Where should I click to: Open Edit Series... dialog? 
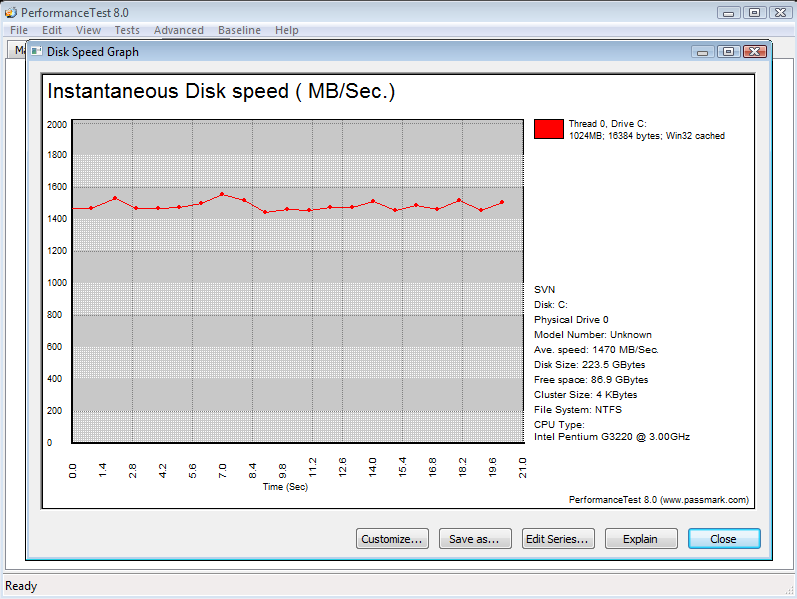point(558,539)
